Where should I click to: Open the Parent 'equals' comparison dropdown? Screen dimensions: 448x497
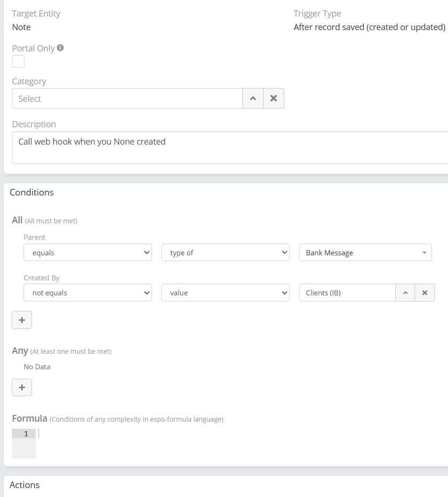pos(88,253)
